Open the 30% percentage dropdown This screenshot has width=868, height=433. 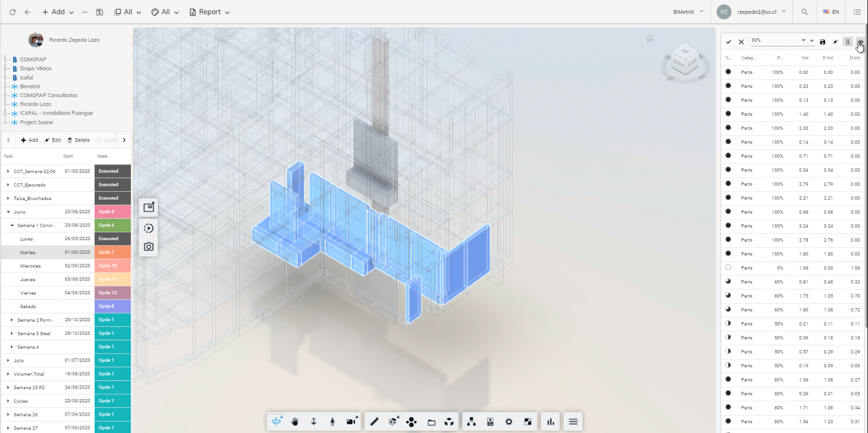(803, 41)
